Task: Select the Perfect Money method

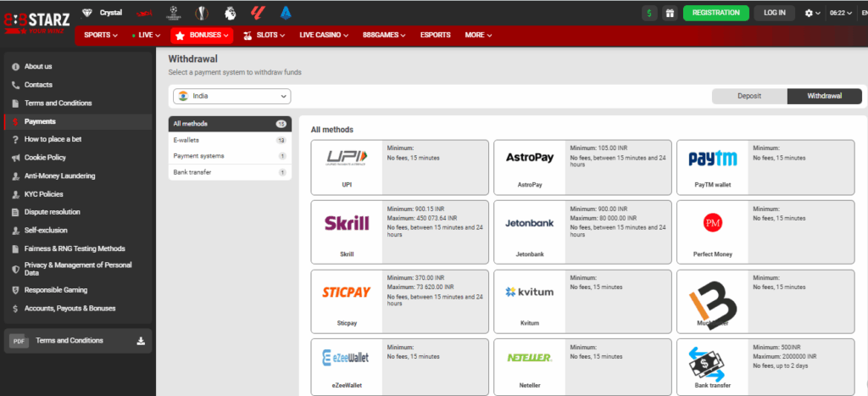Action: pos(765,232)
